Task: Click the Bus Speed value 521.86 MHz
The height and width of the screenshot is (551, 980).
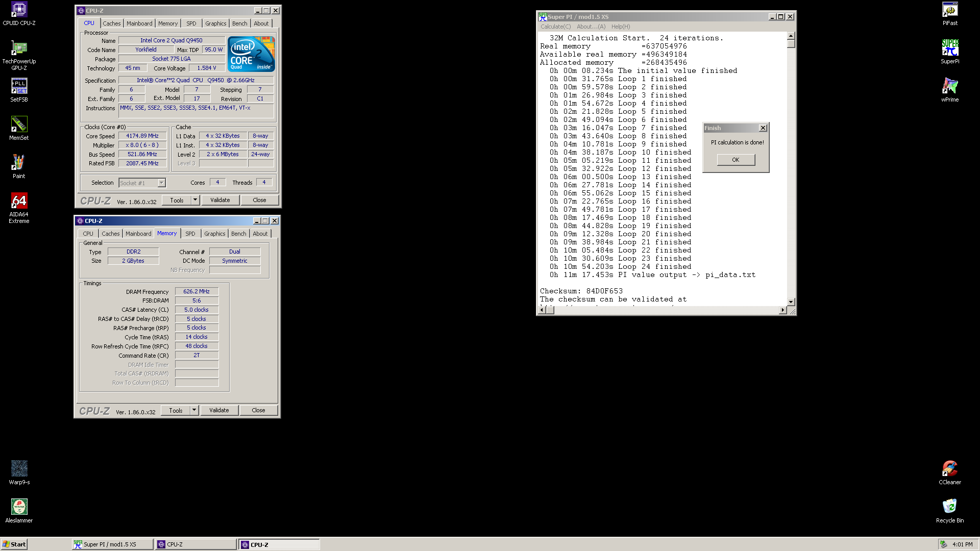Action: (x=142, y=155)
